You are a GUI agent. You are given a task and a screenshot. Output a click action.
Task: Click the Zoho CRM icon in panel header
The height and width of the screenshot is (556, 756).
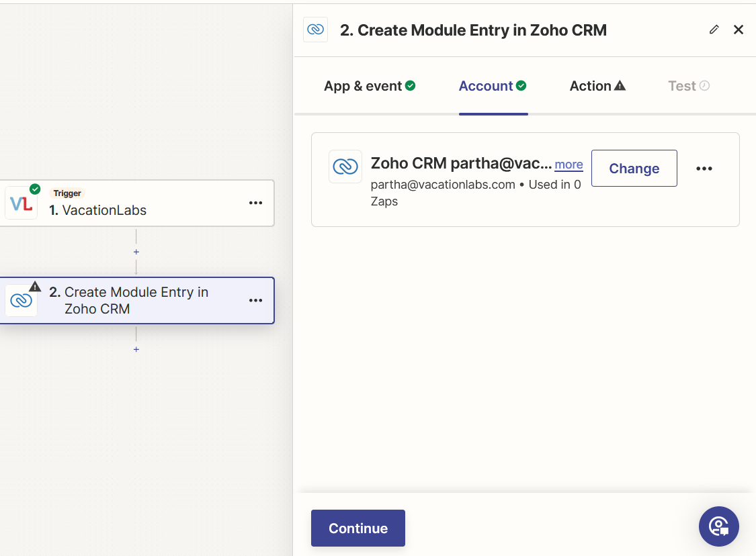coord(315,30)
